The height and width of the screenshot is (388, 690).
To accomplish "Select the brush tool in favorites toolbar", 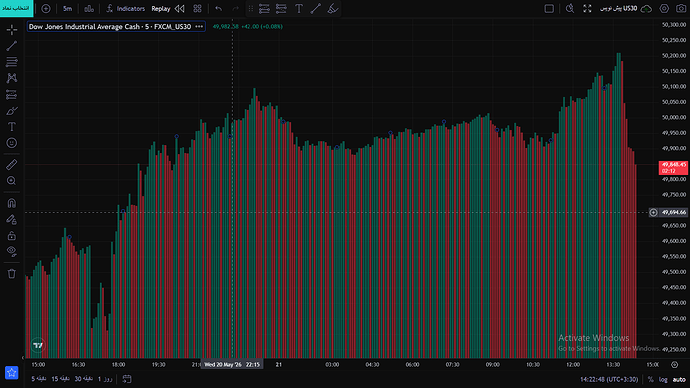I will pyautogui.click(x=333, y=8).
